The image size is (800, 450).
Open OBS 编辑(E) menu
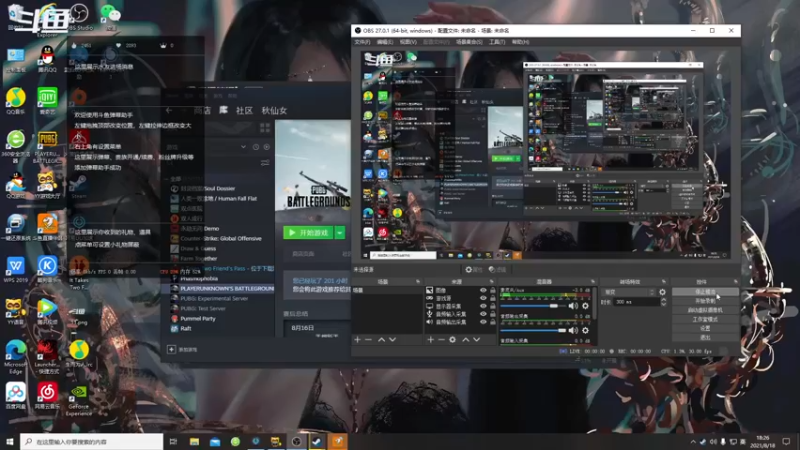(x=385, y=42)
